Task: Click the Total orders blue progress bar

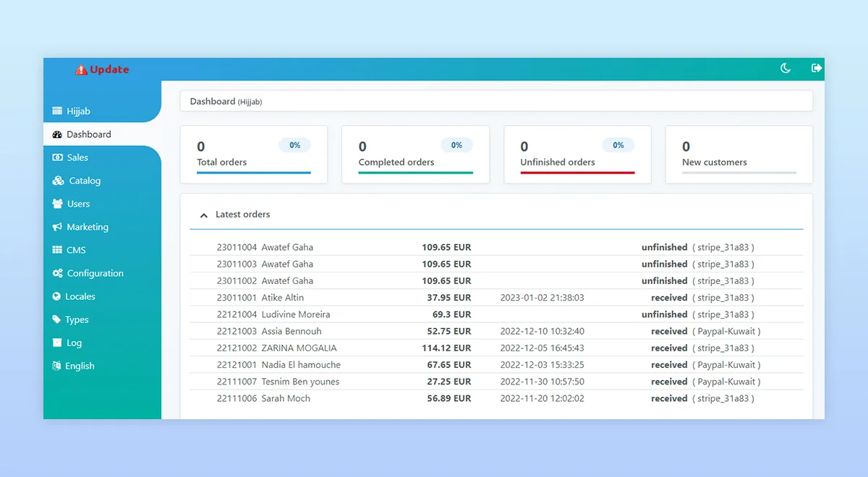Action: [253, 173]
